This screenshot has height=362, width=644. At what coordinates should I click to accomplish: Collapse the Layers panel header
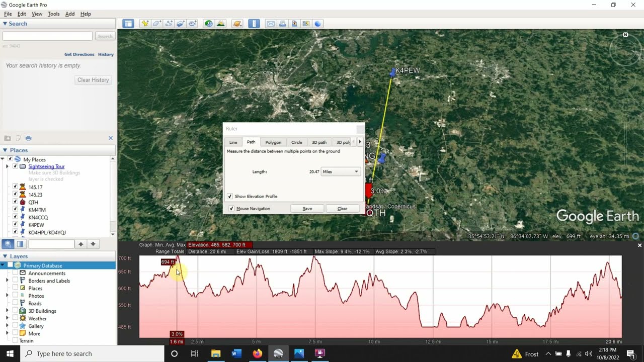coord(6,256)
